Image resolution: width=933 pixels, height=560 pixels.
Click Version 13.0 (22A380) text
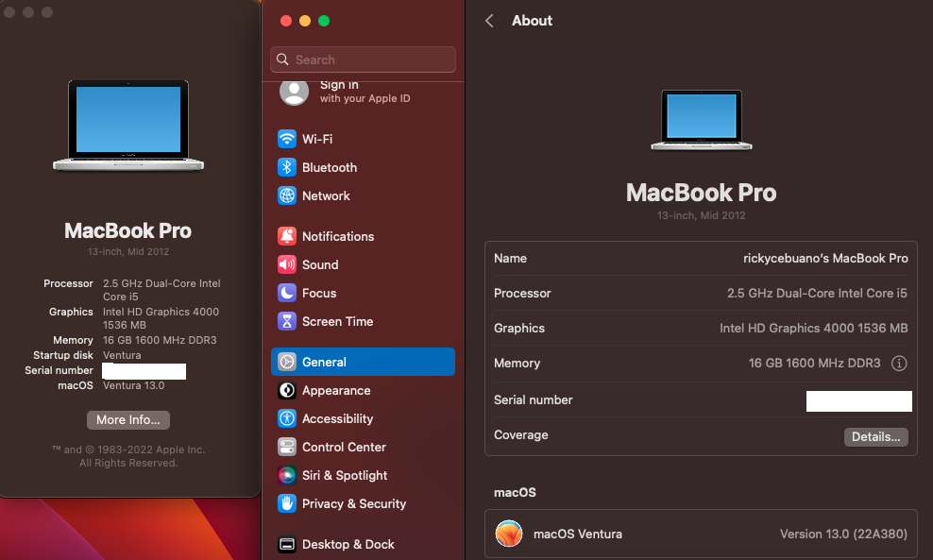coord(843,534)
